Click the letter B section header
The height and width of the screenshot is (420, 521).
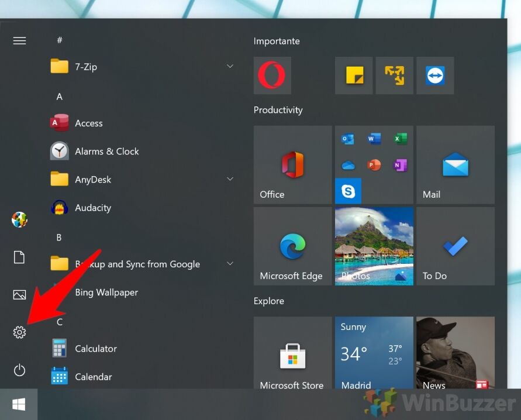point(59,237)
